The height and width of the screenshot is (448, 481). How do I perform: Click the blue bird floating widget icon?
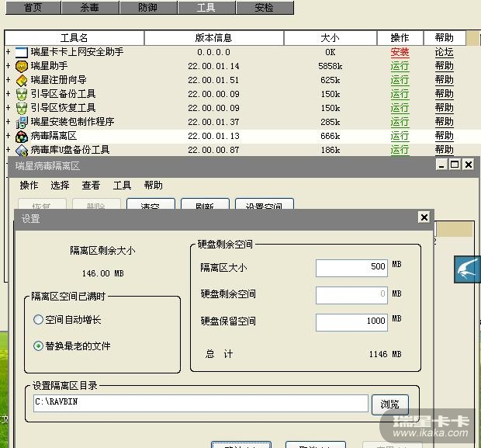click(x=467, y=269)
